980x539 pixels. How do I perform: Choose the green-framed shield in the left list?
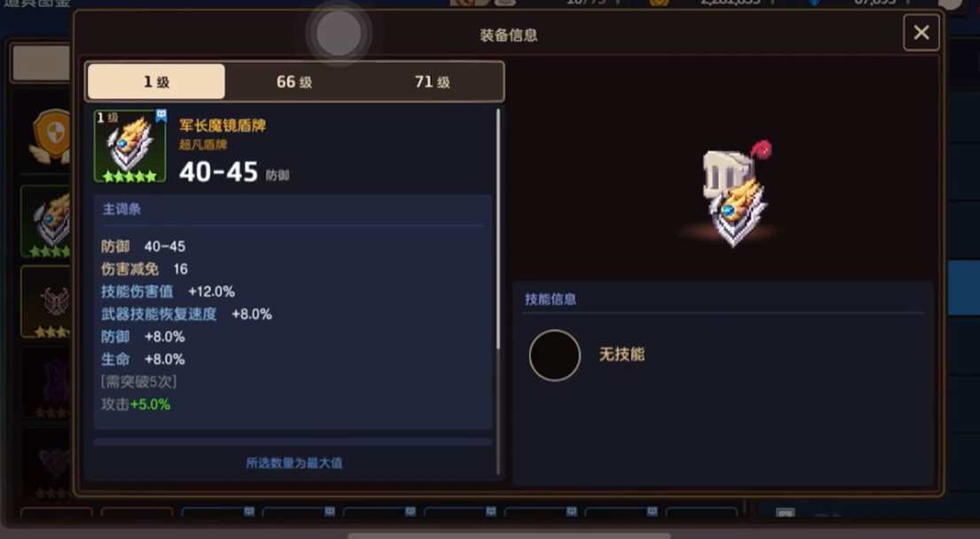click(x=47, y=221)
